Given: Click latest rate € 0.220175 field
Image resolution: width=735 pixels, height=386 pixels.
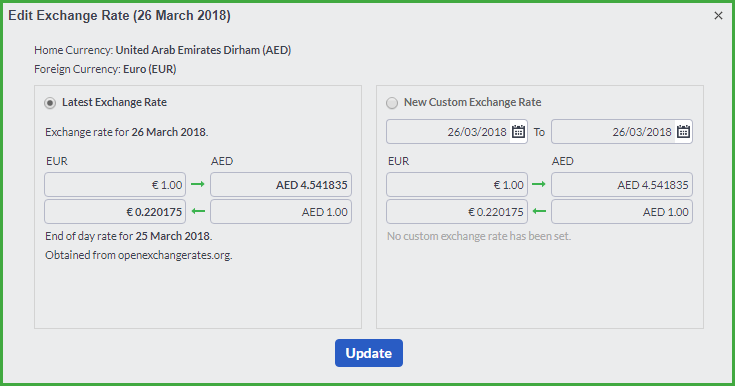Looking at the screenshot, I should 115,212.
